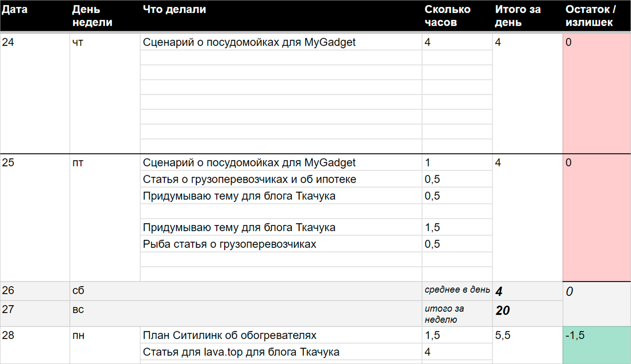Click the "Что делали" column header
The height and width of the screenshot is (364, 631).
[x=281, y=16]
